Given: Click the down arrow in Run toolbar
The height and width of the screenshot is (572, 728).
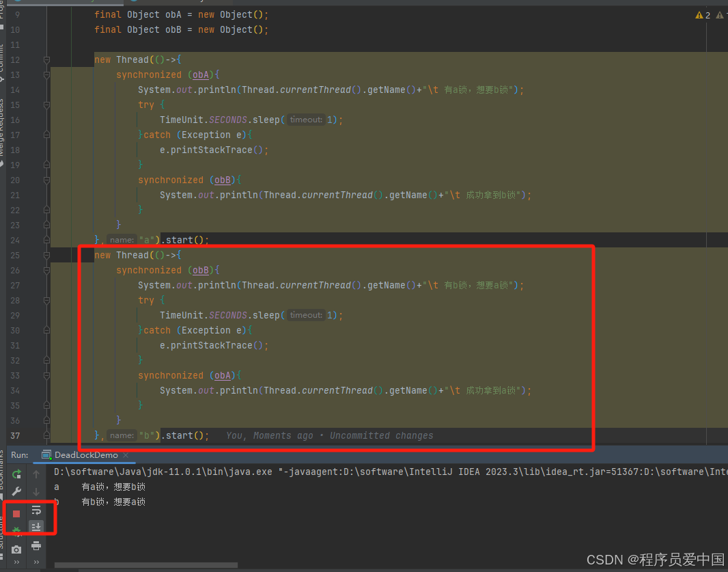Looking at the screenshot, I should tap(36, 491).
